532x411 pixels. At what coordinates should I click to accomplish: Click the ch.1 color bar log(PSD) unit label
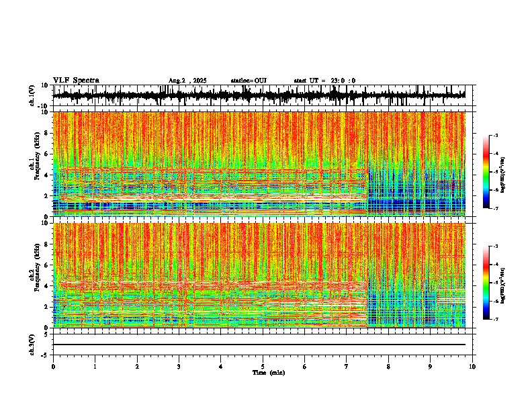coord(503,175)
